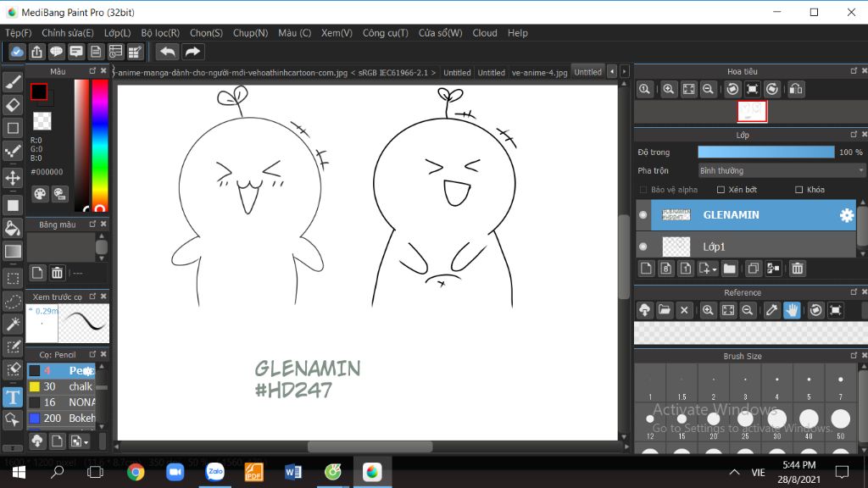This screenshot has height=488, width=868.
Task: Choose the chalk brush
Action: [x=61, y=386]
